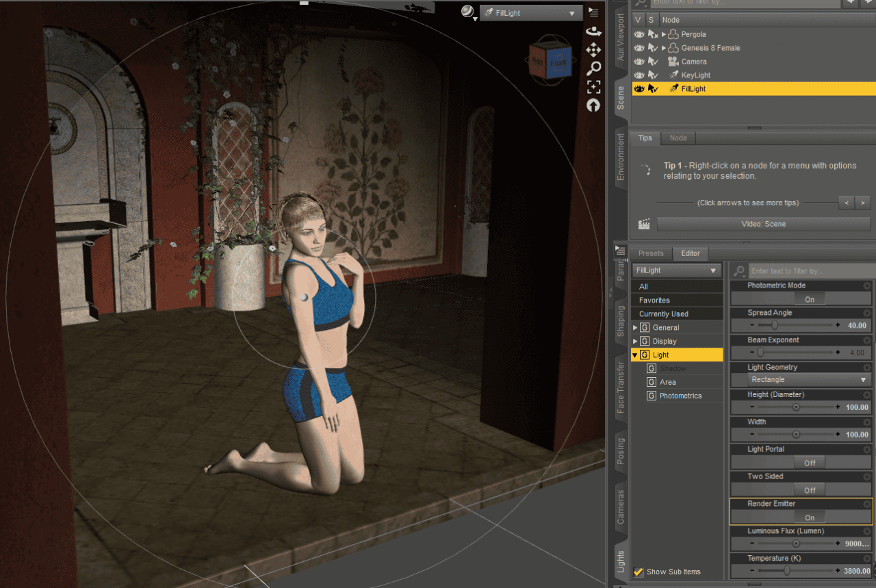Play the Video: Scene tutorial
The image size is (876, 588).
(763, 223)
